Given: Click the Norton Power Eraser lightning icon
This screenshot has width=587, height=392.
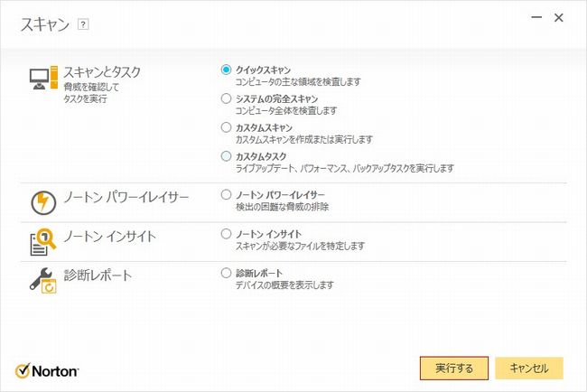Looking at the screenshot, I should [x=43, y=202].
